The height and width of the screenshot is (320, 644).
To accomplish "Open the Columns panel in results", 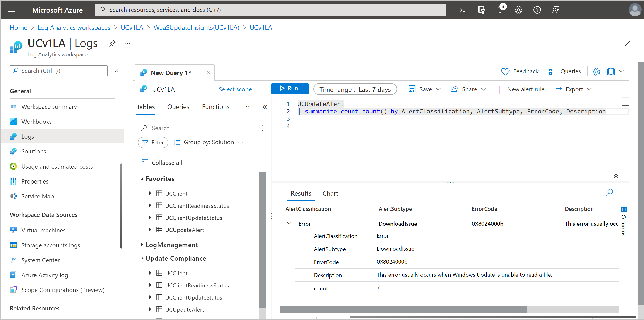I will [x=624, y=221].
